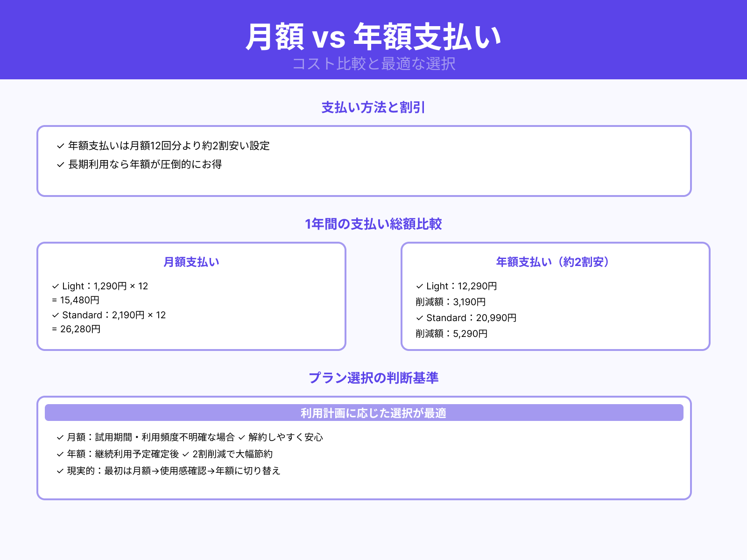
Task: Click the checkmark icon beside 長期利用なら年額が圧倒的にお得
Action: click(x=59, y=164)
